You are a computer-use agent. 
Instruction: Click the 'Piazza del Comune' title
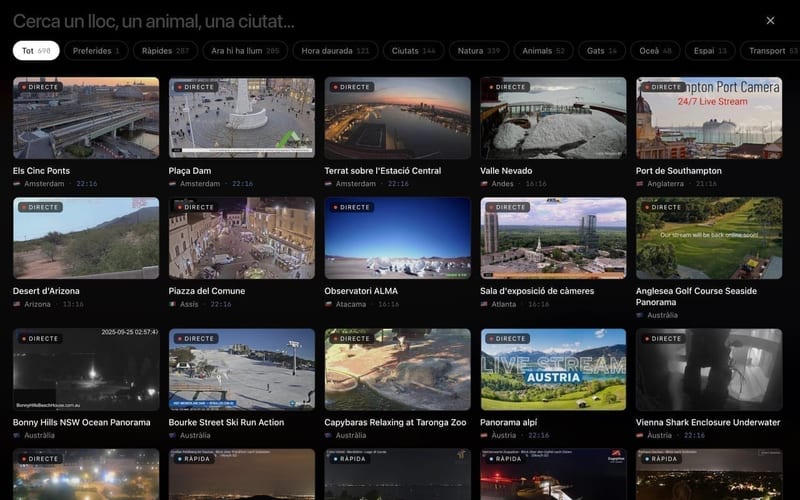[207, 291]
